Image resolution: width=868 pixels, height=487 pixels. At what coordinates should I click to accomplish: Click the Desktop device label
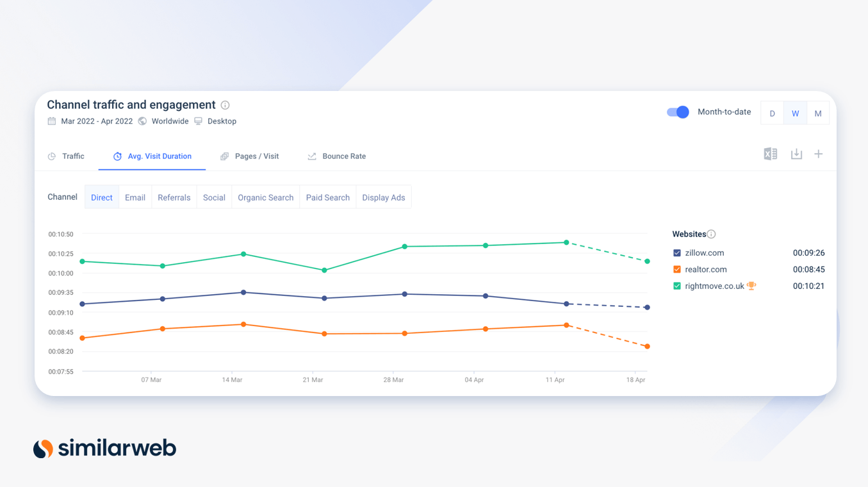coord(222,121)
